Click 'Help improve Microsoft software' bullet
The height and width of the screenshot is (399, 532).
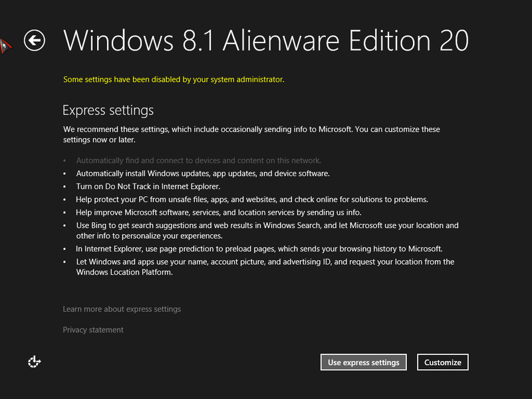[219, 212]
